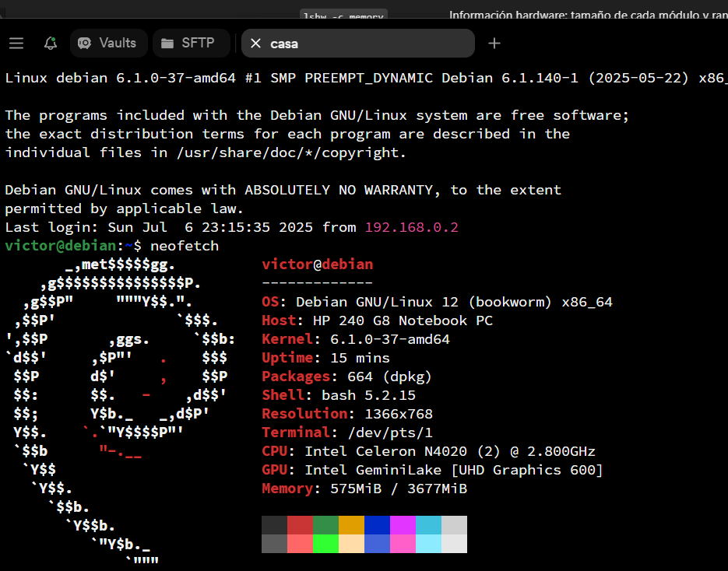
Task: Click the 'lshw -c memory' label at top
Action: pos(343,14)
